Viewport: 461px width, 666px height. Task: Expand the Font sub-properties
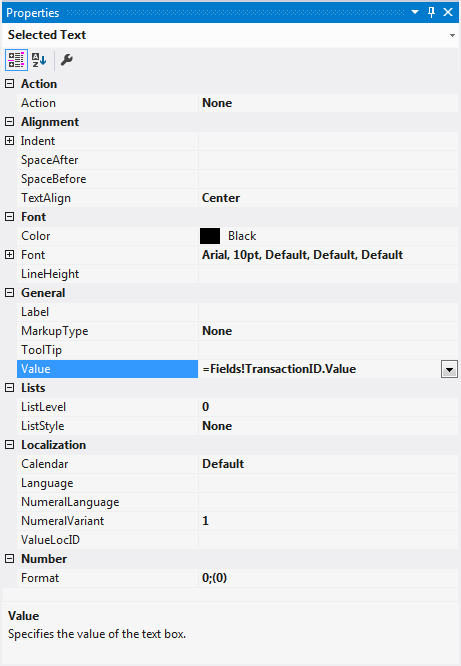click(9, 255)
